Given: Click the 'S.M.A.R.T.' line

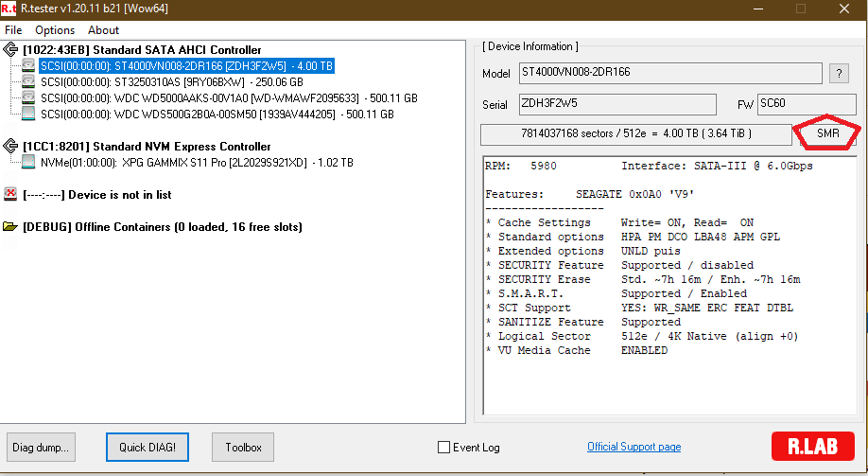Looking at the screenshot, I should coord(616,293).
